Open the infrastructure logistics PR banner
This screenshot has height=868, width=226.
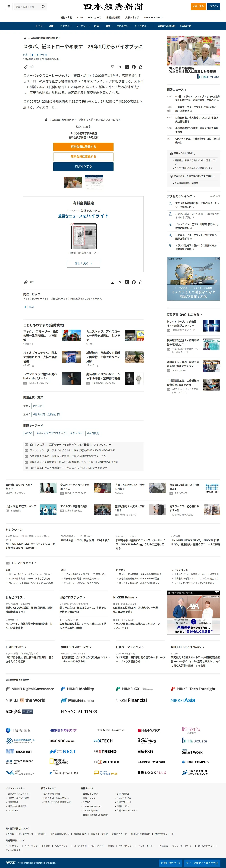pos(194,279)
